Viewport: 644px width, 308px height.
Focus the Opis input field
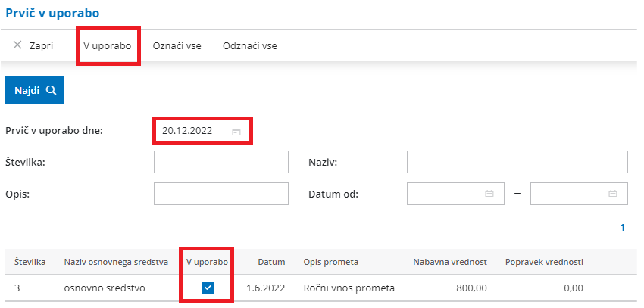pyautogui.click(x=221, y=194)
